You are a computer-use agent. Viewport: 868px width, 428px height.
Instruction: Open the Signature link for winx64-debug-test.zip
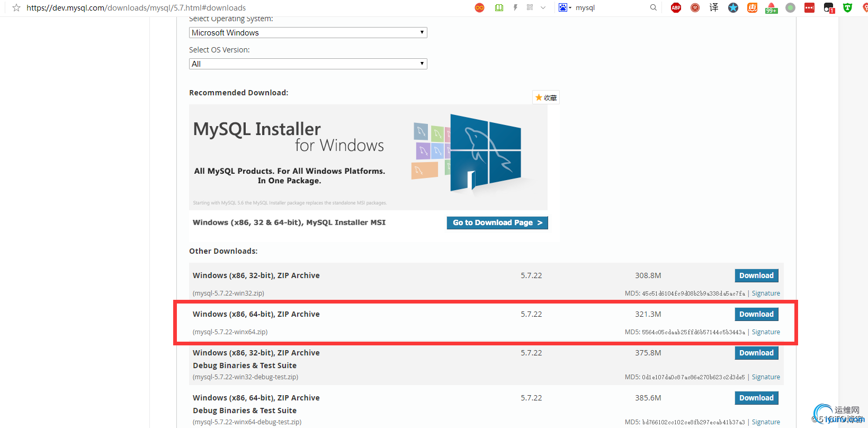click(x=766, y=422)
